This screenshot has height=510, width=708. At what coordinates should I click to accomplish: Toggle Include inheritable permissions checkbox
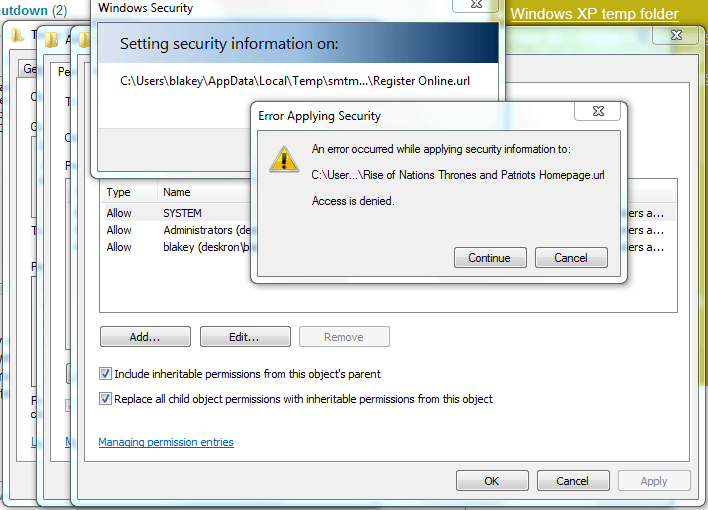(x=106, y=374)
